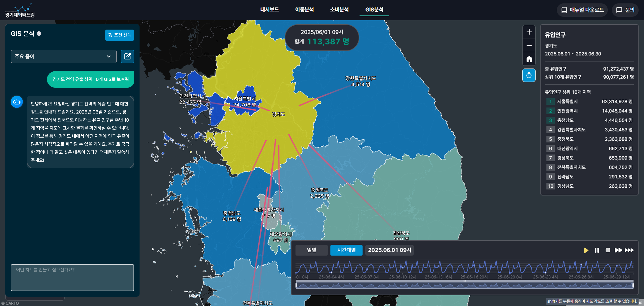Open the GIS분석 tab
This screenshot has width=644, height=306.
(x=374, y=10)
